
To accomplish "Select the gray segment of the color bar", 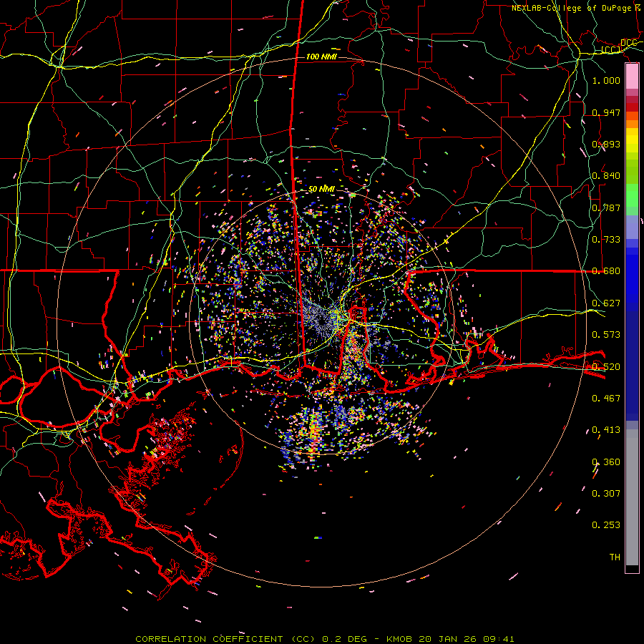I will click(632, 497).
